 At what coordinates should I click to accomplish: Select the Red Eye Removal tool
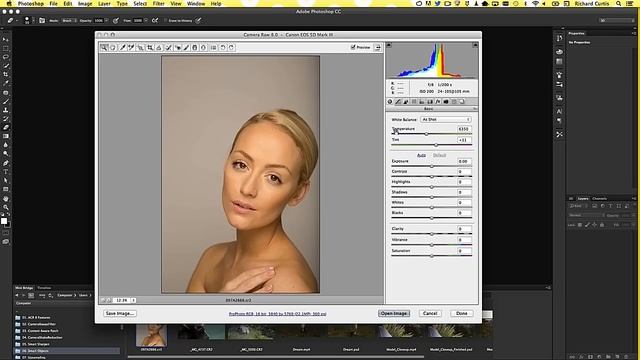178,48
